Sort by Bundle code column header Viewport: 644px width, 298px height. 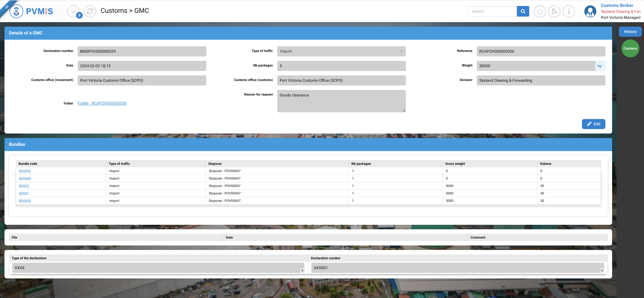28,164
